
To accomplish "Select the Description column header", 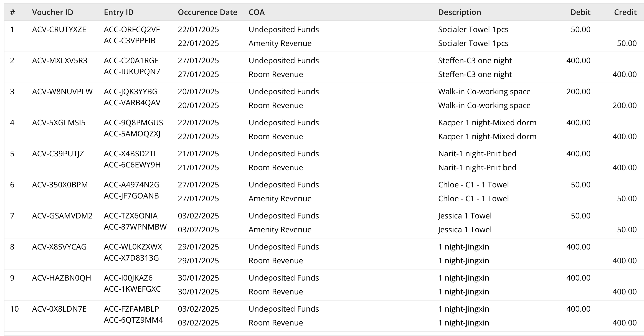I will 459,12.
